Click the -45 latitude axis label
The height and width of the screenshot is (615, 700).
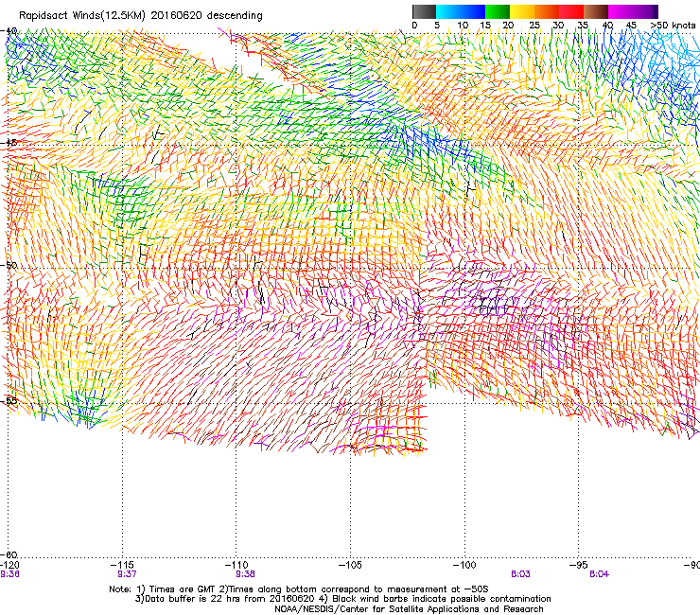pyautogui.click(x=9, y=143)
